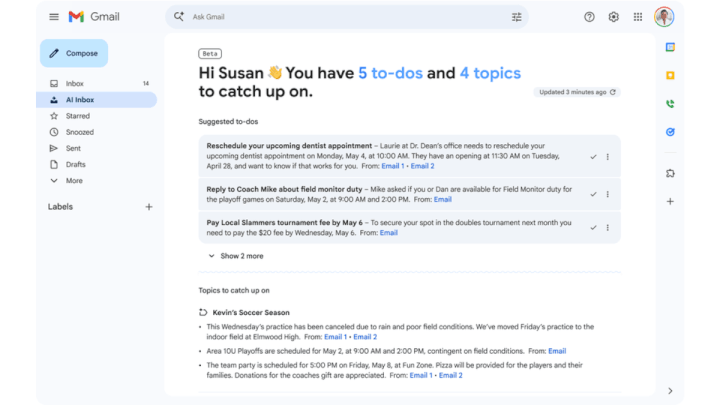Open Google Keep in the side panel
This screenshot has width=720, height=405.
(670, 75)
